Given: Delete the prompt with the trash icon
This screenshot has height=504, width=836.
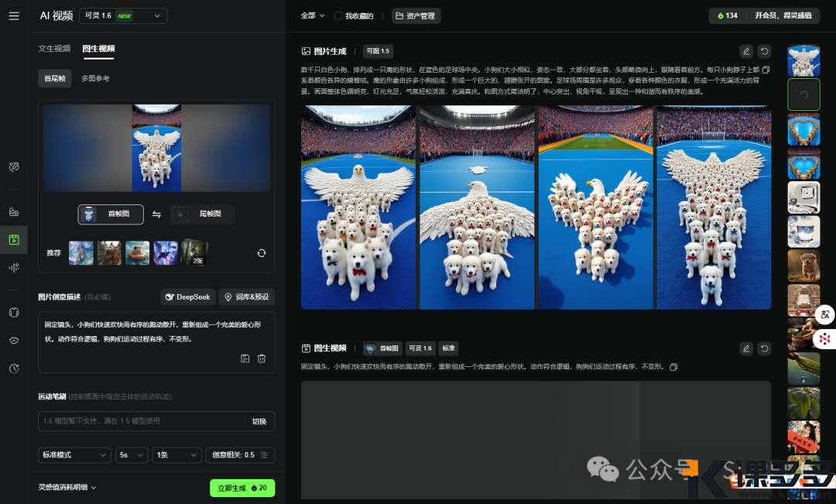Looking at the screenshot, I should [262, 358].
